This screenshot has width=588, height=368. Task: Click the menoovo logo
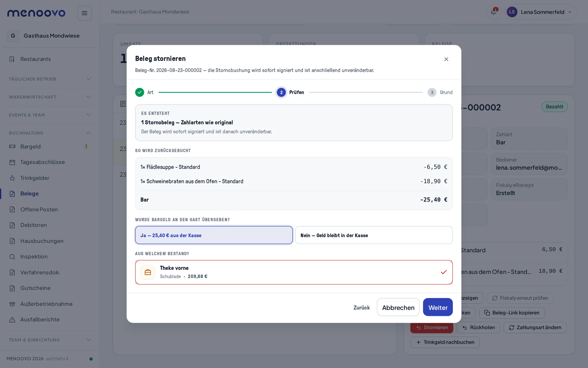click(36, 13)
